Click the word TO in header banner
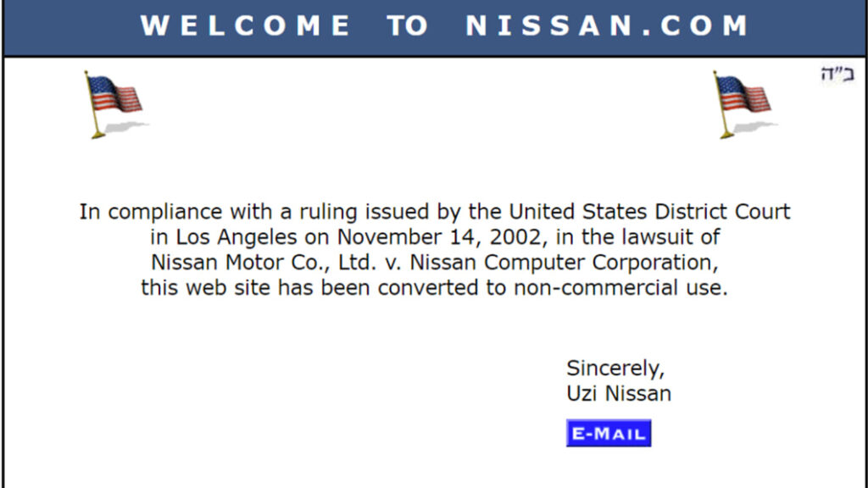Image resolution: width=868 pixels, height=488 pixels. click(408, 26)
